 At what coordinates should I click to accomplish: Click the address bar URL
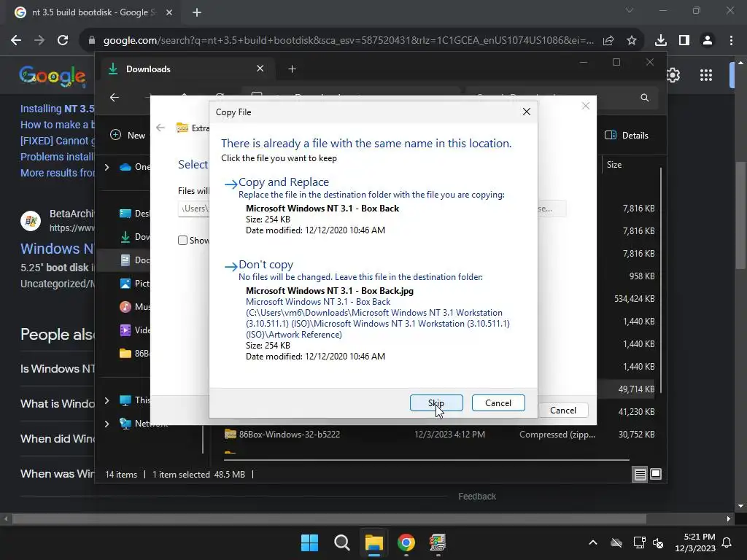[349, 41]
